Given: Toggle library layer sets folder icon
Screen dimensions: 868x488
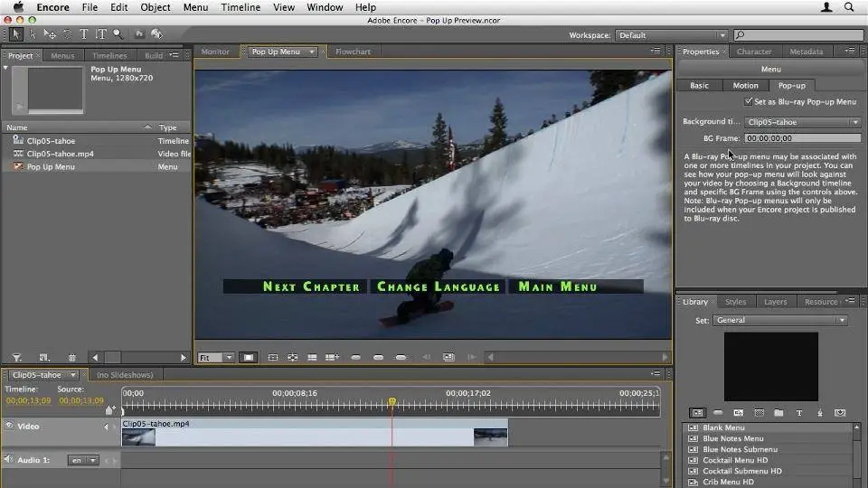Looking at the screenshot, I should point(778,413).
